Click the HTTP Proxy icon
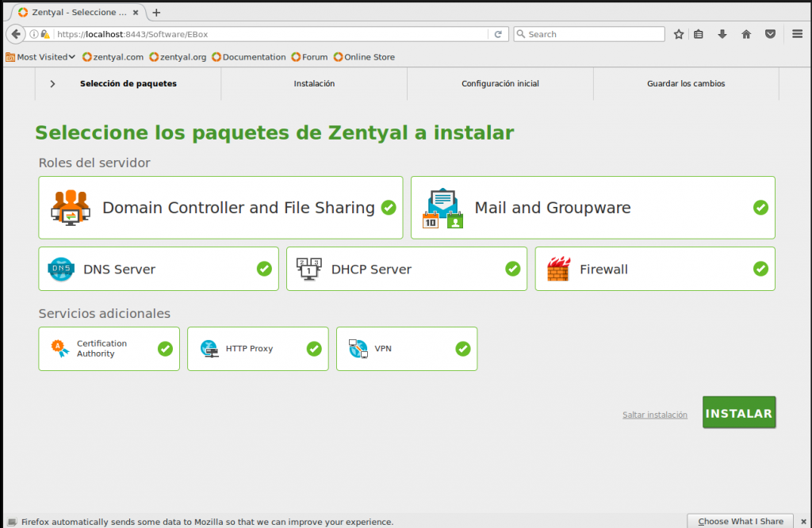 pos(209,349)
